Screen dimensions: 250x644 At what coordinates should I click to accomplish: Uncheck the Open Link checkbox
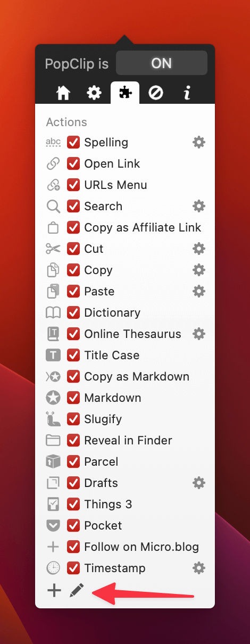click(x=73, y=163)
